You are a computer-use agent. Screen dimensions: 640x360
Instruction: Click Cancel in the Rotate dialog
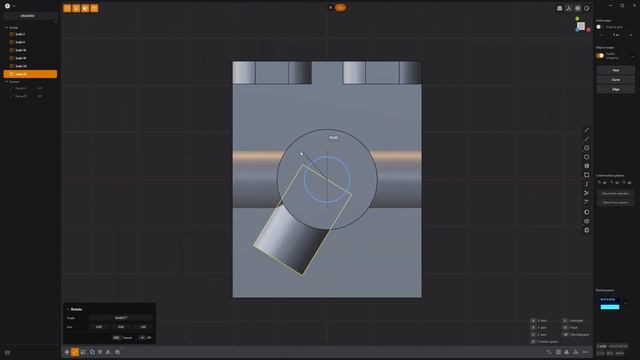pyautogui.click(x=123, y=338)
